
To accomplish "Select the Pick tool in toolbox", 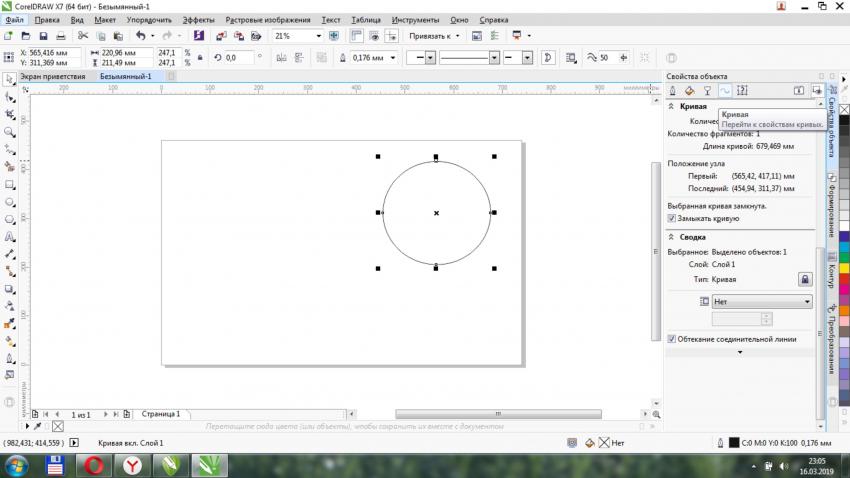I will [x=10, y=78].
